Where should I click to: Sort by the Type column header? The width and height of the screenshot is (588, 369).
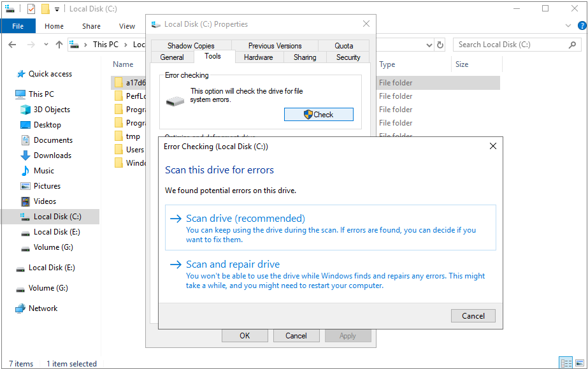387,64
